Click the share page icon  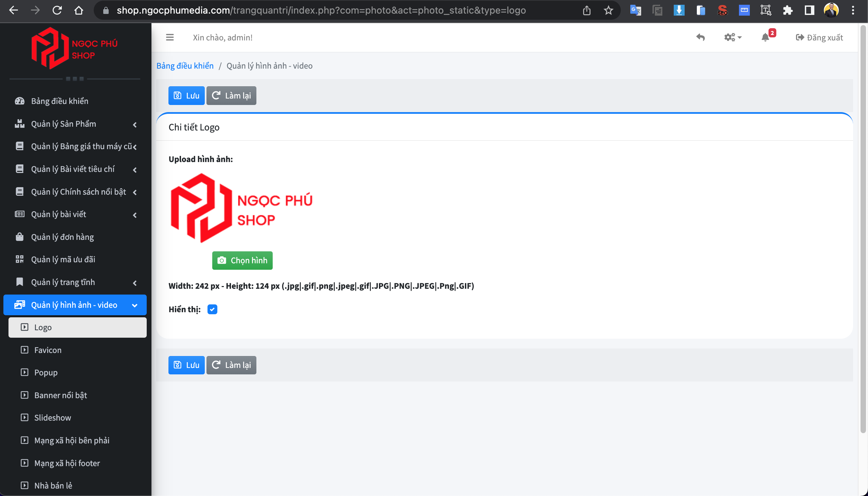click(586, 10)
